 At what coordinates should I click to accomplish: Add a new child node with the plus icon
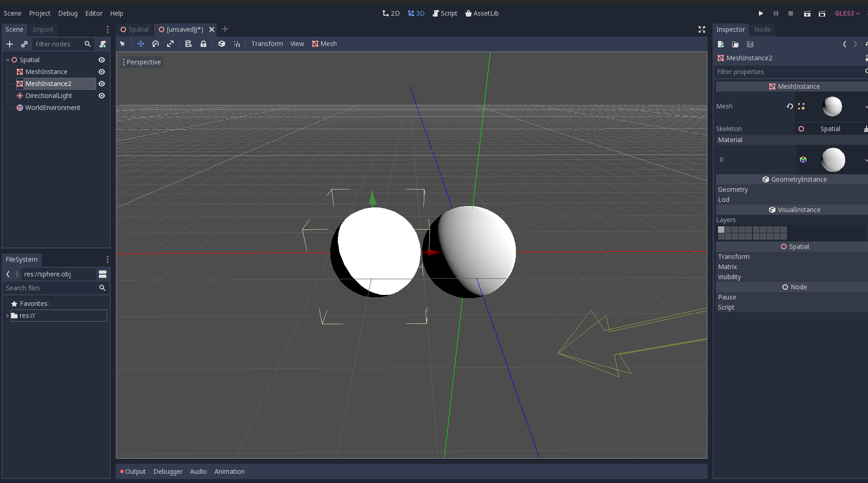pyautogui.click(x=10, y=44)
